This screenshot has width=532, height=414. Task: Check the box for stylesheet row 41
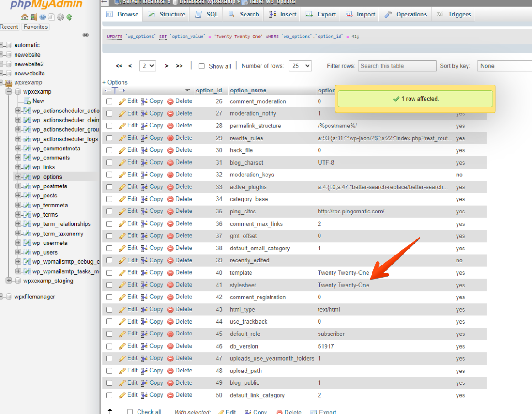pos(109,285)
